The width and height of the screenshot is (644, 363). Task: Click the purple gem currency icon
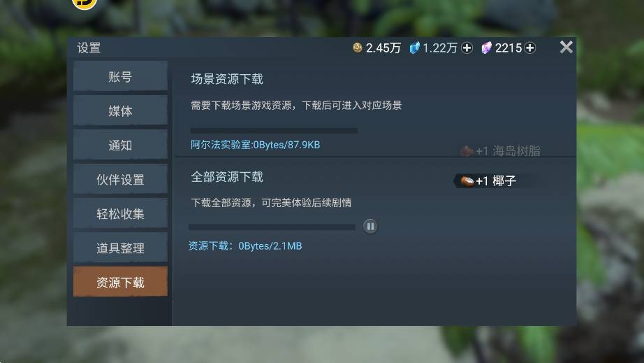click(x=486, y=48)
